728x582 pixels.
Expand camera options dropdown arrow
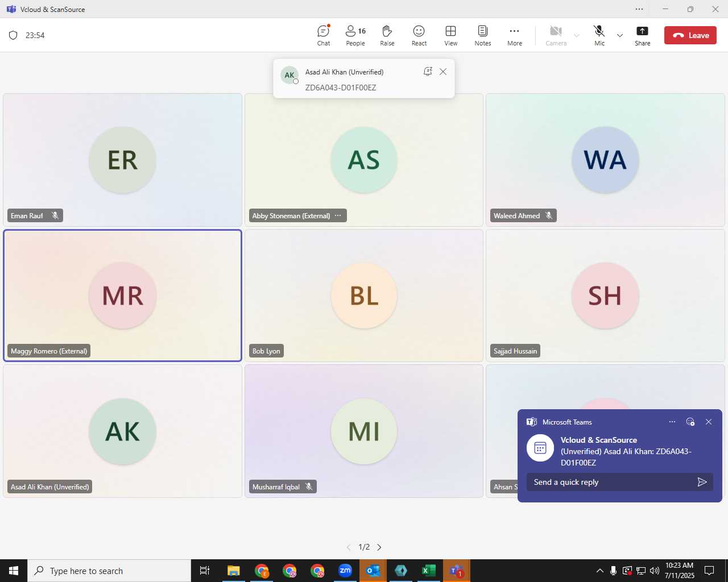coord(577,35)
